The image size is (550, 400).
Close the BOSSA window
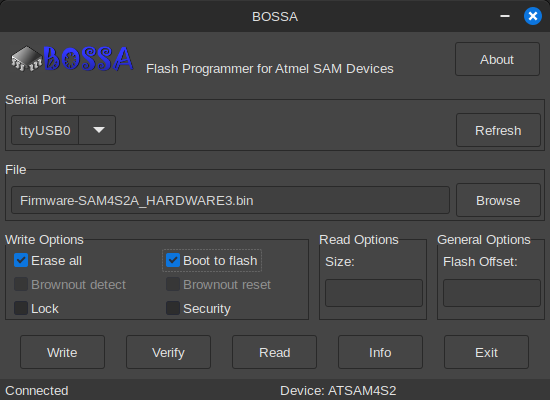[x=533, y=16]
